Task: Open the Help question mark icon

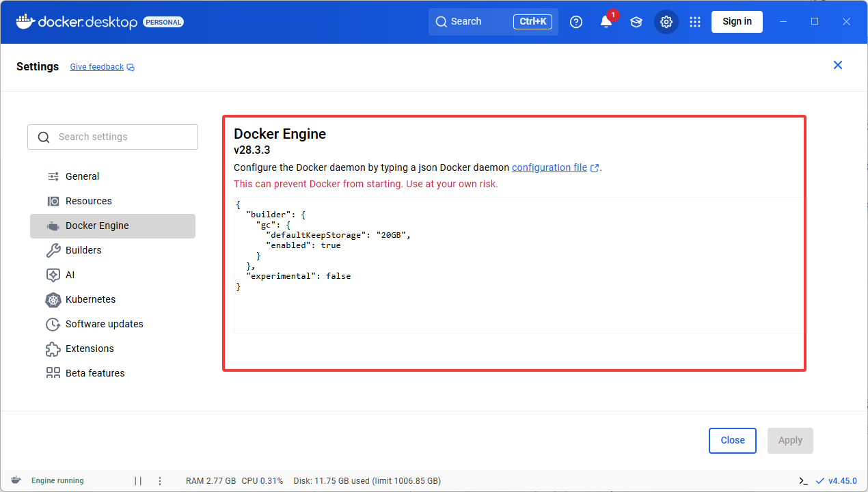Action: 576,22
